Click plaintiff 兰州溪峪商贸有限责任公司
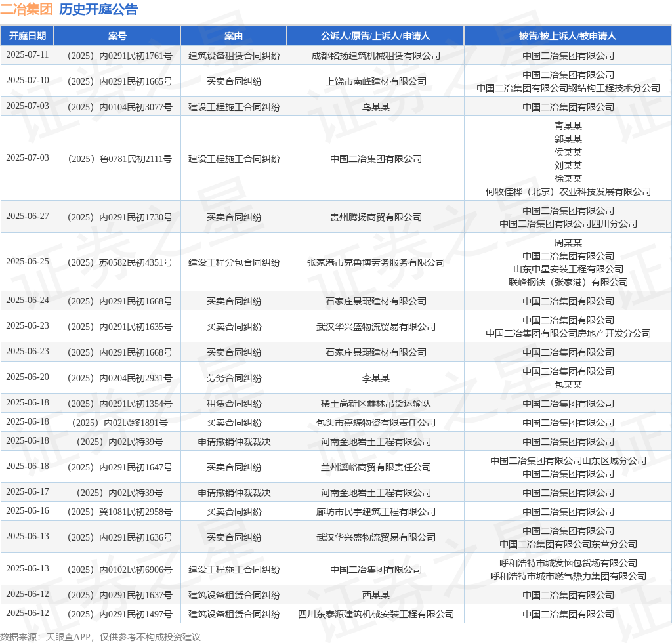672x643 pixels. (x=375, y=467)
